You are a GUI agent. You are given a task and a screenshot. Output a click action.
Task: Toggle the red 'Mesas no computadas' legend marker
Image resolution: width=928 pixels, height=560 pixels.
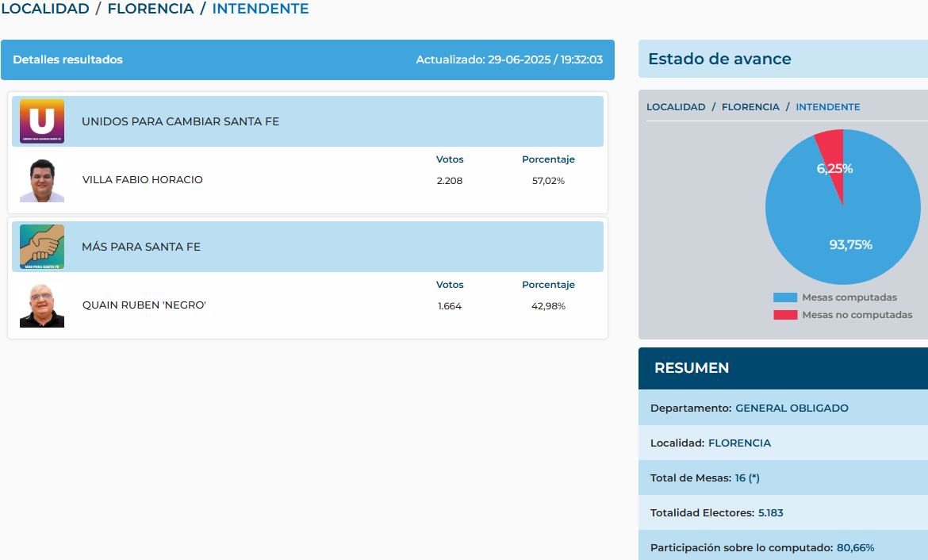pyautogui.click(x=784, y=315)
